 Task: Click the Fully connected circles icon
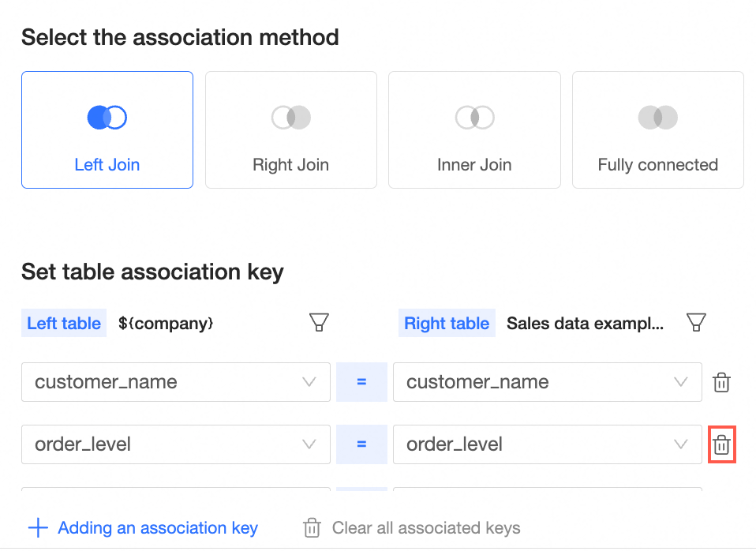[657, 118]
